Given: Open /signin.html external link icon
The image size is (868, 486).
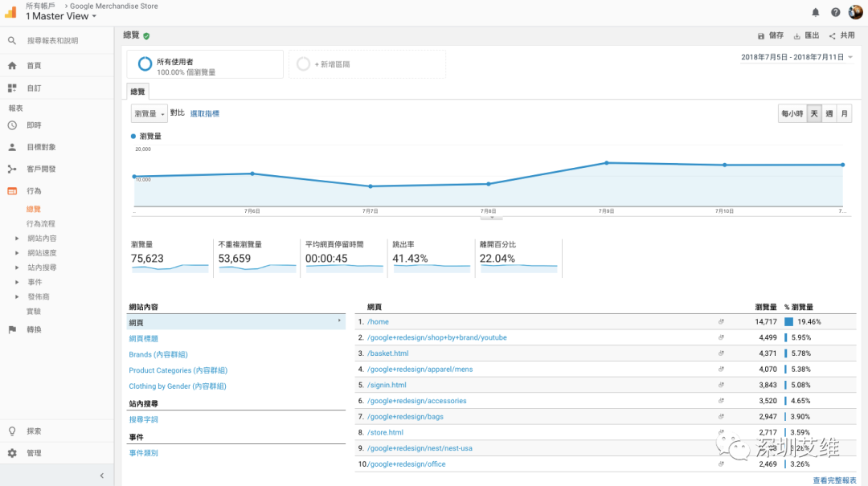Looking at the screenshot, I should coord(721,385).
